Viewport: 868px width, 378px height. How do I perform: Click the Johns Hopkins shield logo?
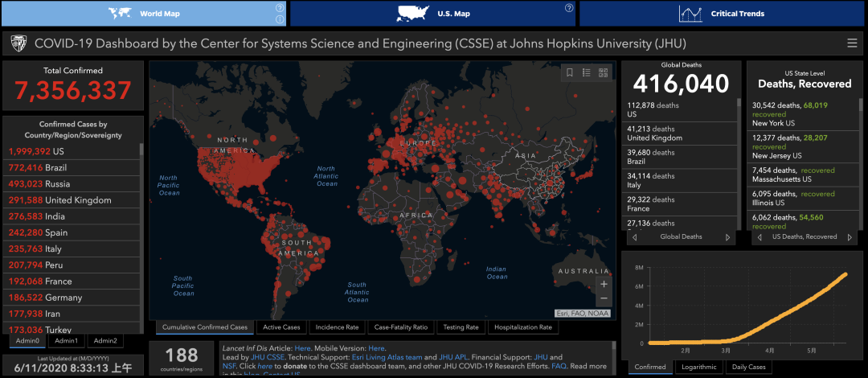click(18, 43)
